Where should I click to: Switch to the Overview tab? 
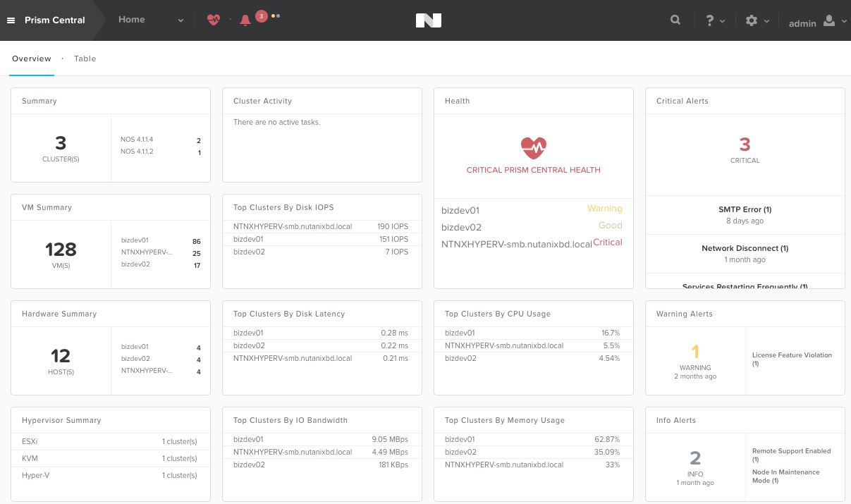pos(32,59)
